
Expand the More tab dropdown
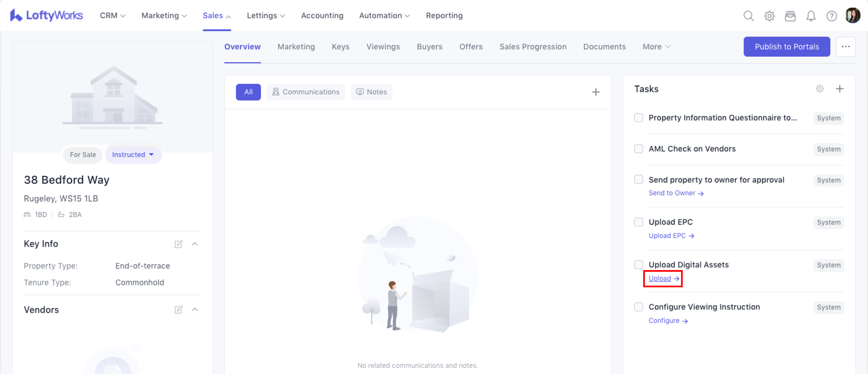pyautogui.click(x=656, y=47)
